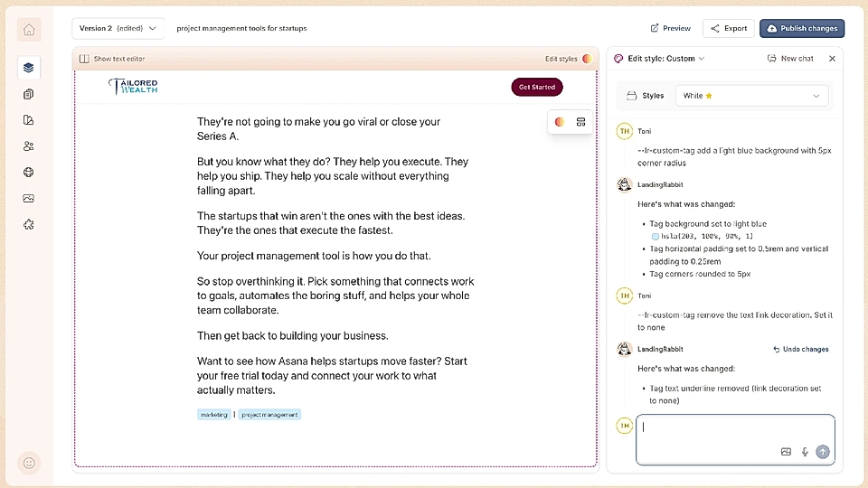Click the LandingRabbit avatar in first reply
Screen dimensions: 868x488
(625, 184)
